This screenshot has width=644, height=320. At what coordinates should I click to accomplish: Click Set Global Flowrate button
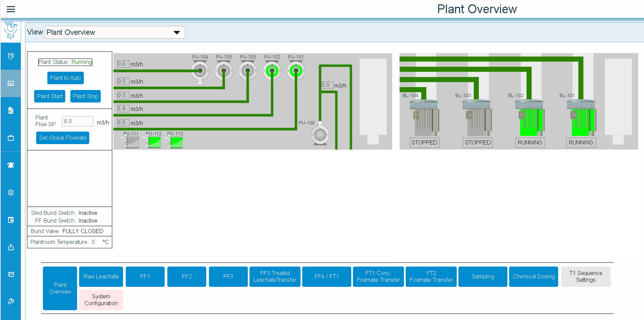[x=63, y=138]
